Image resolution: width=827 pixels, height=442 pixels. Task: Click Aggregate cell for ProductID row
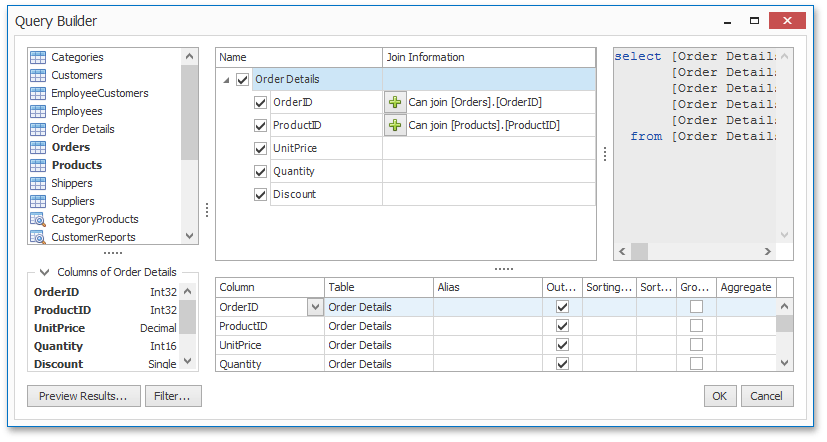coord(747,326)
